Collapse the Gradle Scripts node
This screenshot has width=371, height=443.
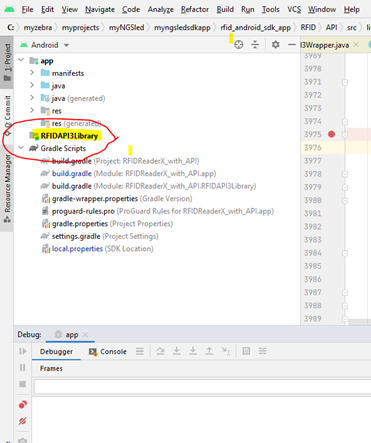point(21,147)
